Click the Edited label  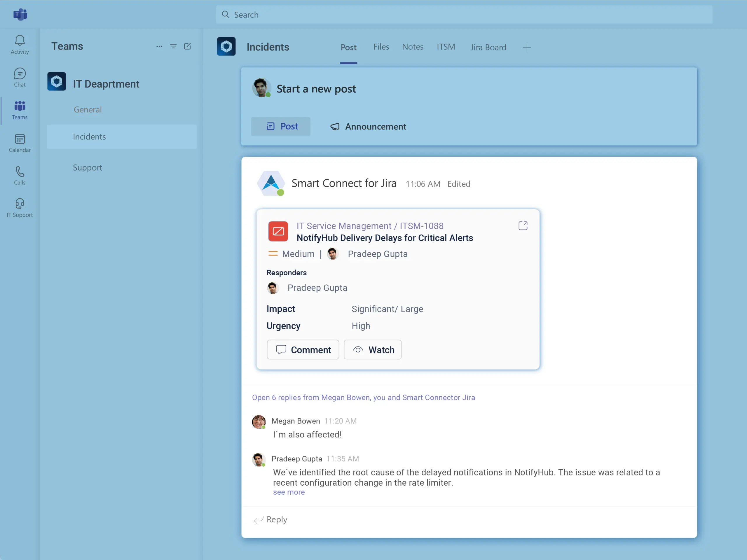[x=459, y=184]
